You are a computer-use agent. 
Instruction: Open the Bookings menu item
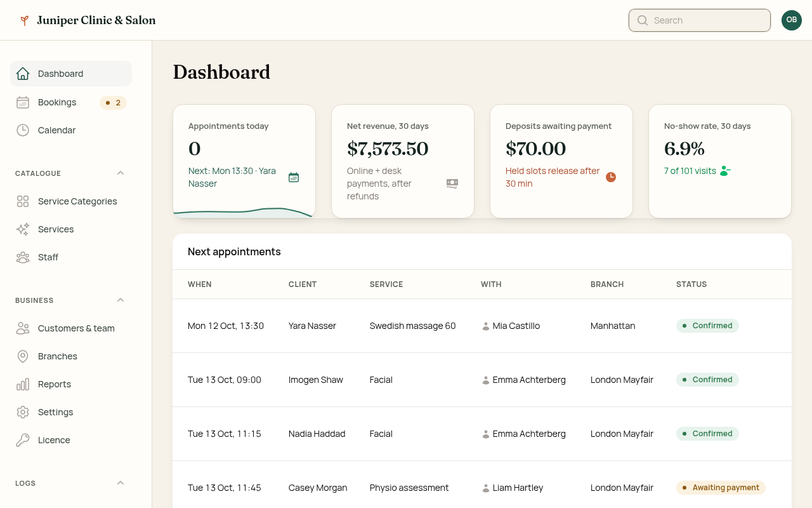click(x=71, y=102)
